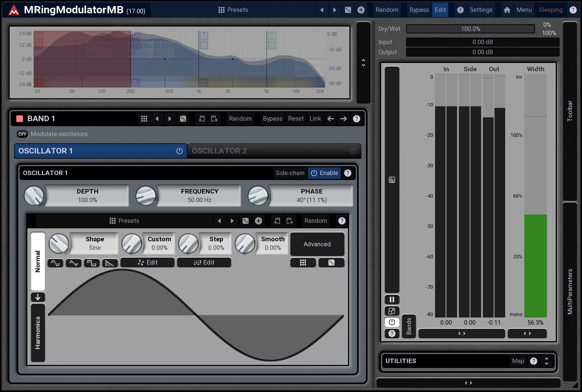Click the home icon in top bar

point(507,10)
